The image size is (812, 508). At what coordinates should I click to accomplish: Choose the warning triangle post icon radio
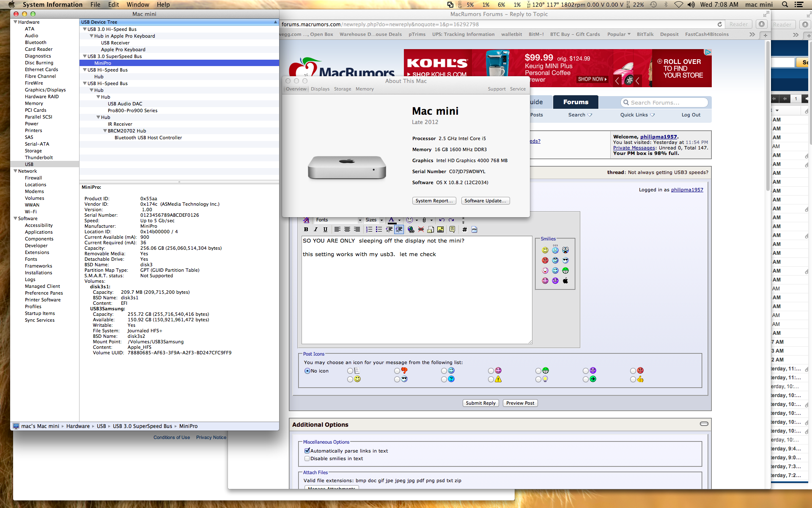tap(491, 379)
